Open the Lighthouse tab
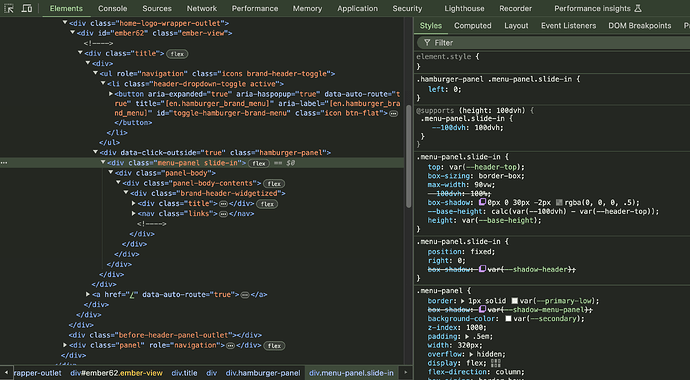 pyautogui.click(x=464, y=8)
